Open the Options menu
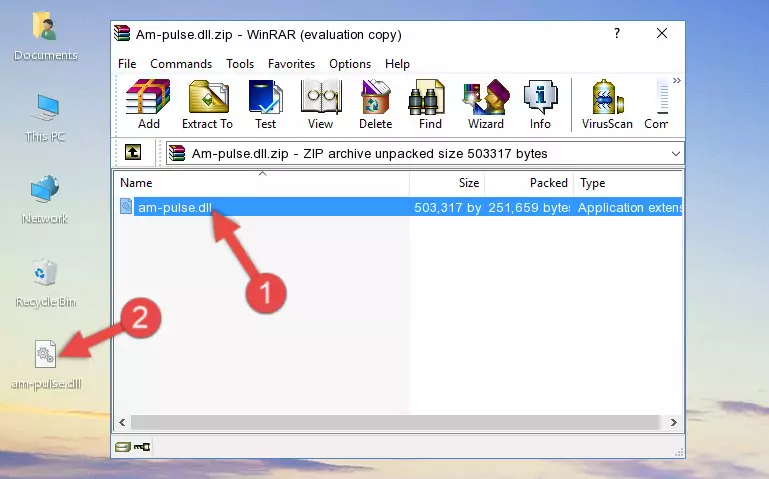 point(350,64)
